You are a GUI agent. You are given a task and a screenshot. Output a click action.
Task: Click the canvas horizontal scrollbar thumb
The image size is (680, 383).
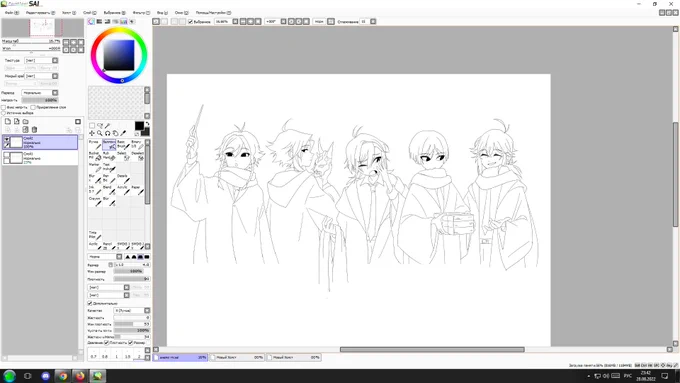click(432, 350)
